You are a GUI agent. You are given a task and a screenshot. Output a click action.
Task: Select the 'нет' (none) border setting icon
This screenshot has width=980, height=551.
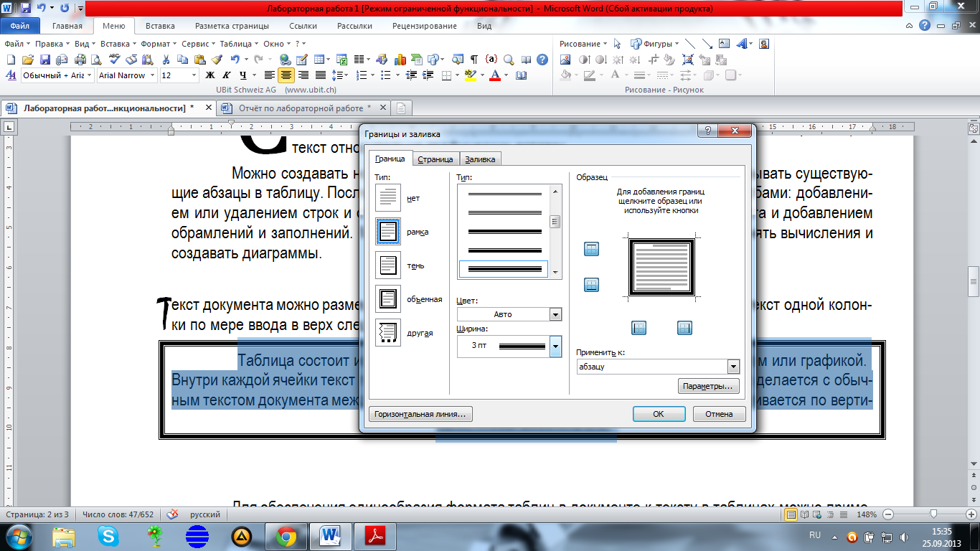[388, 197]
